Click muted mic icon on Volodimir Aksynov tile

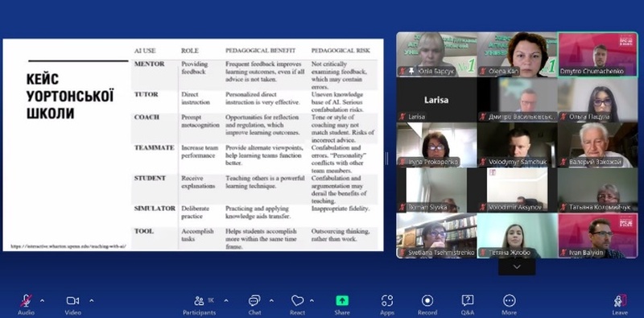pos(483,208)
